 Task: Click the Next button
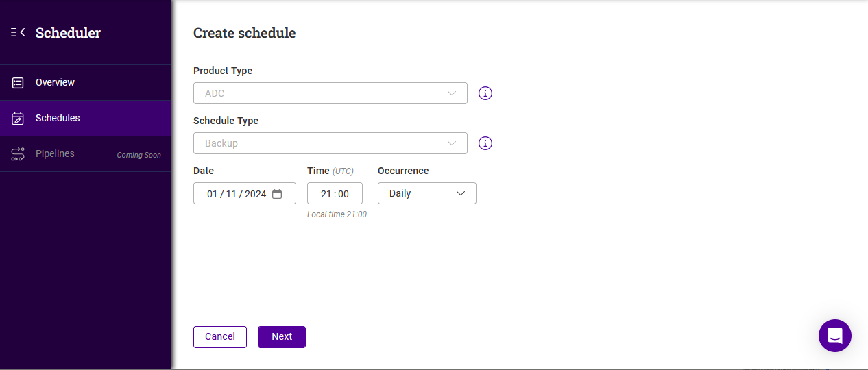click(x=282, y=337)
